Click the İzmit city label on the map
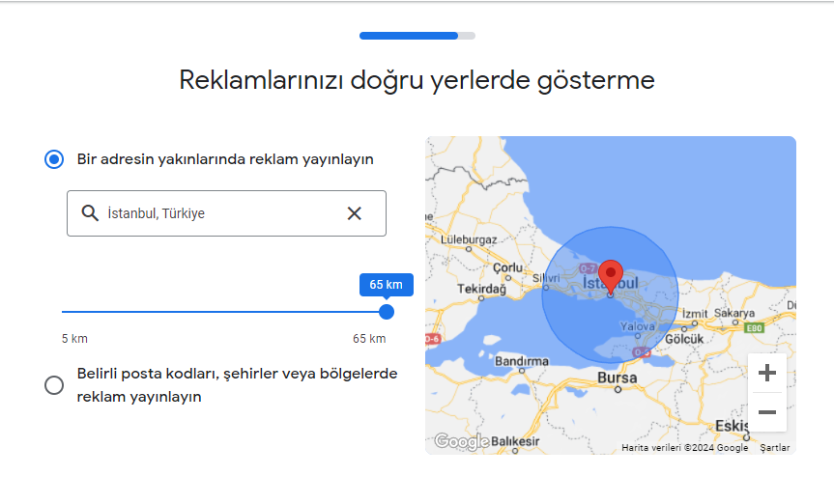834x504 pixels. tap(695, 314)
